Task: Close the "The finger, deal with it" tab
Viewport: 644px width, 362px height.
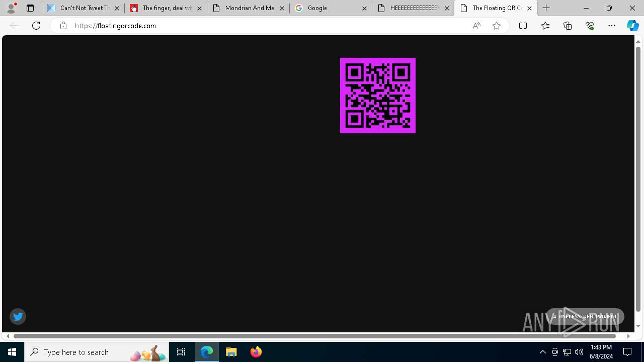Action: (x=199, y=8)
